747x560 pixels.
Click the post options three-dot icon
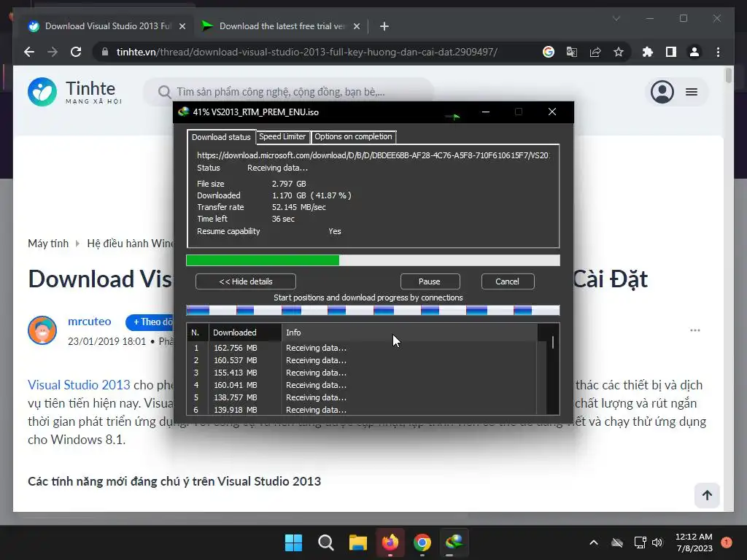pyautogui.click(x=695, y=330)
